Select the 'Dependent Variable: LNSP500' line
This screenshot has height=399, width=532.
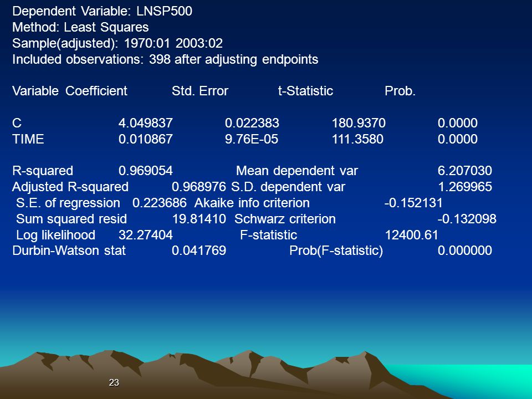[102, 11]
